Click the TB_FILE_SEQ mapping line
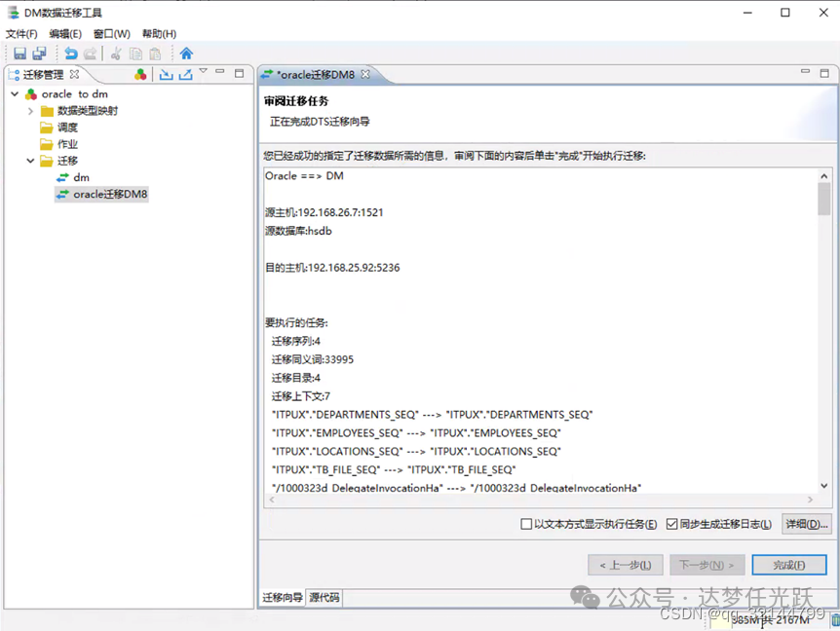 394,470
